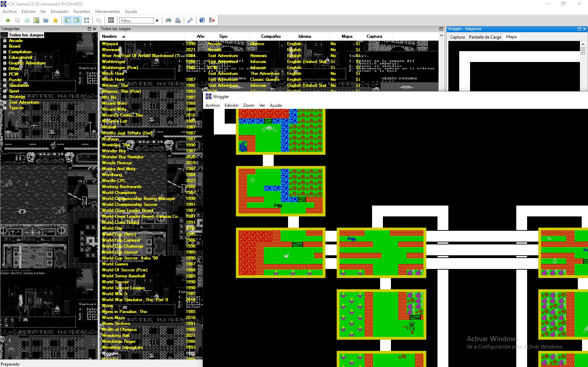Open the Herramientas menu
The image size is (588, 367).
[107, 12]
